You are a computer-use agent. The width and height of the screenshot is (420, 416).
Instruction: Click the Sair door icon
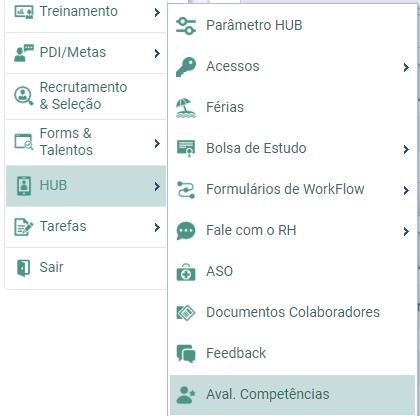point(23,268)
